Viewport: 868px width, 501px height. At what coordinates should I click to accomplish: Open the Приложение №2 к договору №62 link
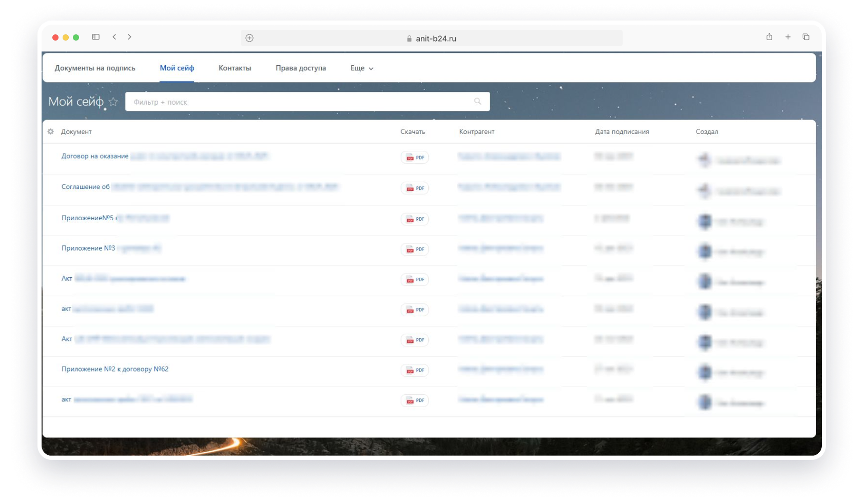click(x=115, y=369)
